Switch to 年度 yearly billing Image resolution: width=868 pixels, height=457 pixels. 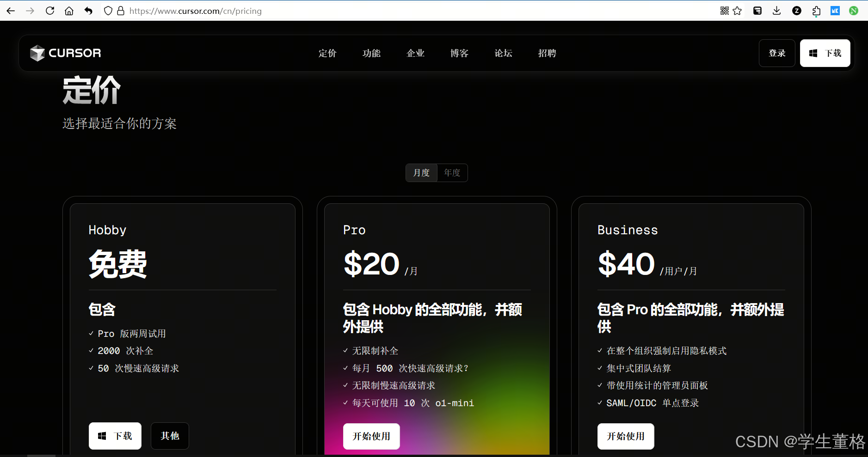pos(452,173)
